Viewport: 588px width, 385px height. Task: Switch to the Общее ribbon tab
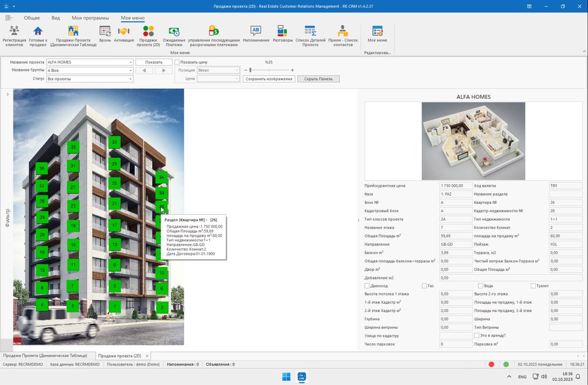(32, 18)
